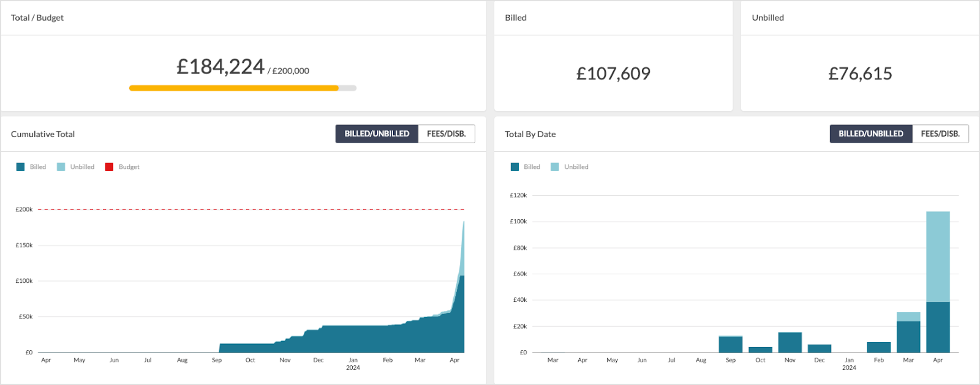Click the Billed card title
Viewport: 980px width, 385px height.
pos(516,18)
